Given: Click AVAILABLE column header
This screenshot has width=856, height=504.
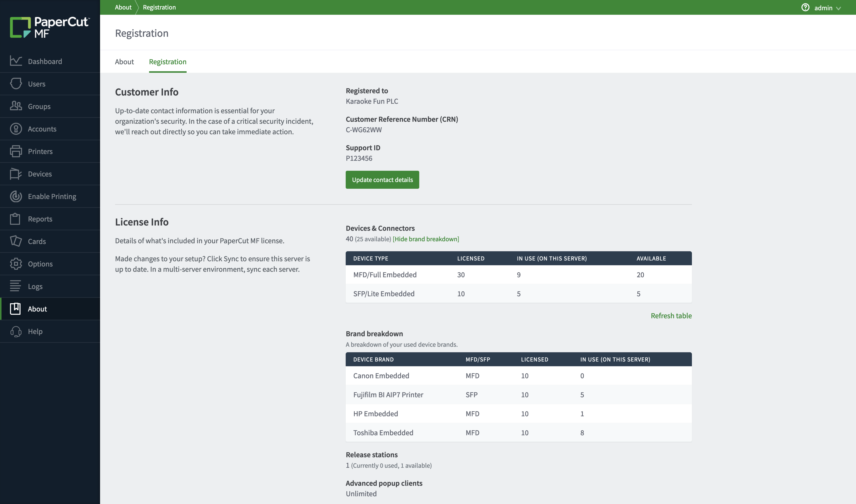Looking at the screenshot, I should pyautogui.click(x=651, y=258).
